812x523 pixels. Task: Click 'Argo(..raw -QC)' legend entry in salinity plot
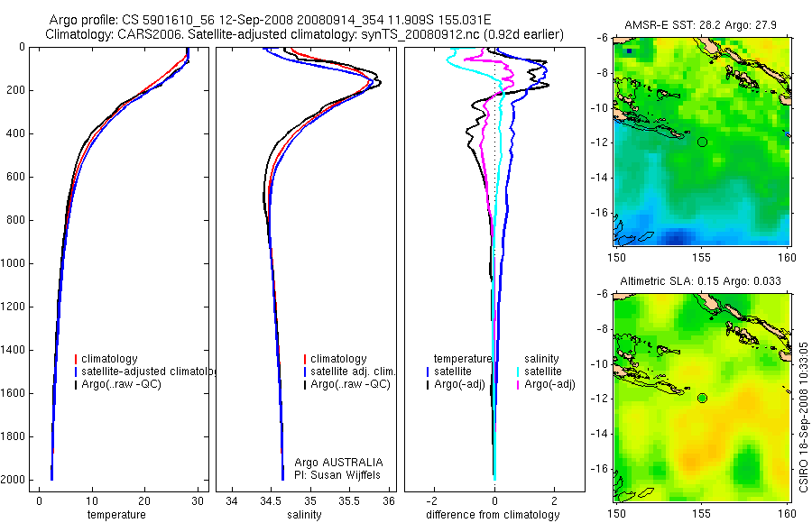(x=348, y=384)
